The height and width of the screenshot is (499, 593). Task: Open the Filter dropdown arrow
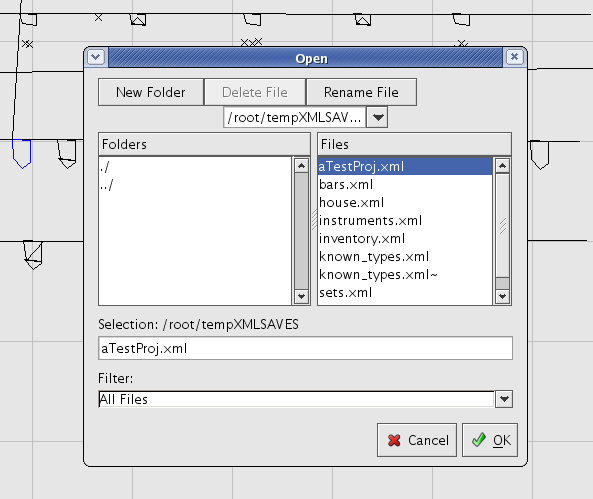504,399
